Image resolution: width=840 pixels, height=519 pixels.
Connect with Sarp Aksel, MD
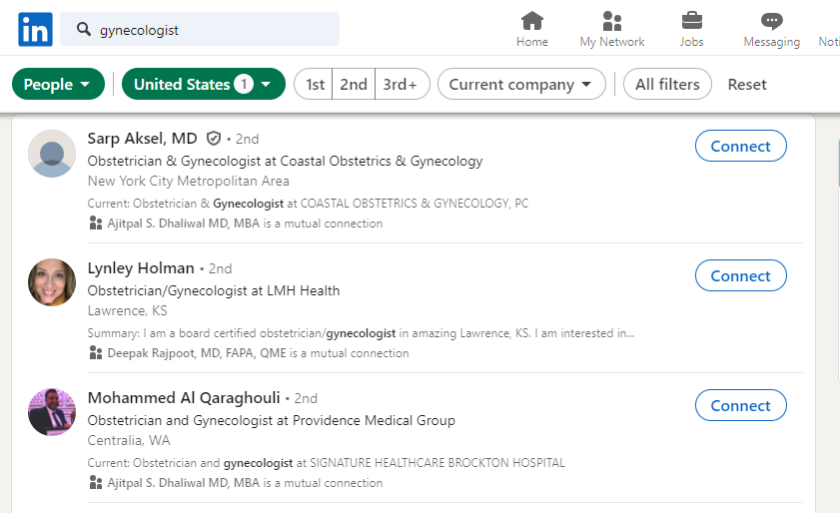(x=740, y=146)
